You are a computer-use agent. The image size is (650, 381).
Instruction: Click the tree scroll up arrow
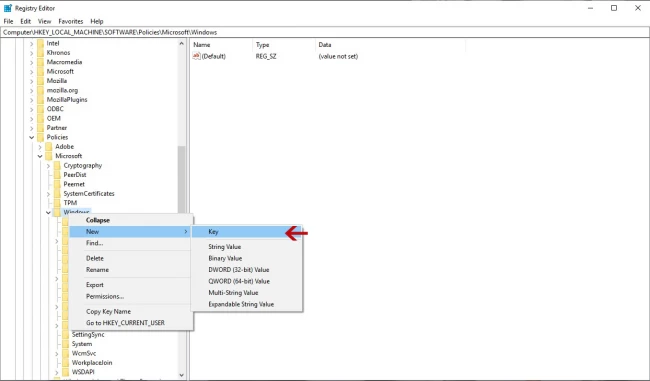[182, 43]
